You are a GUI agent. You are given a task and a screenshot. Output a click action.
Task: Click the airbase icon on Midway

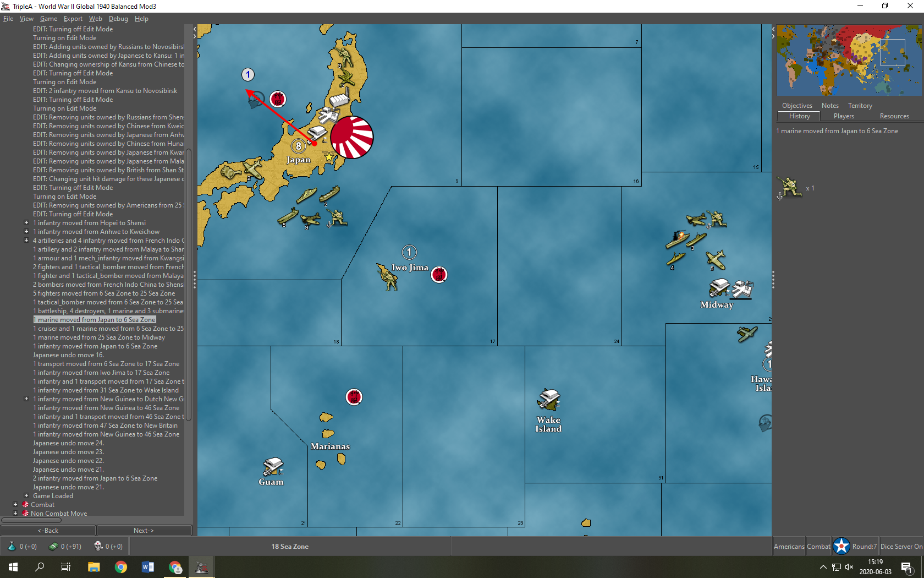click(x=743, y=289)
